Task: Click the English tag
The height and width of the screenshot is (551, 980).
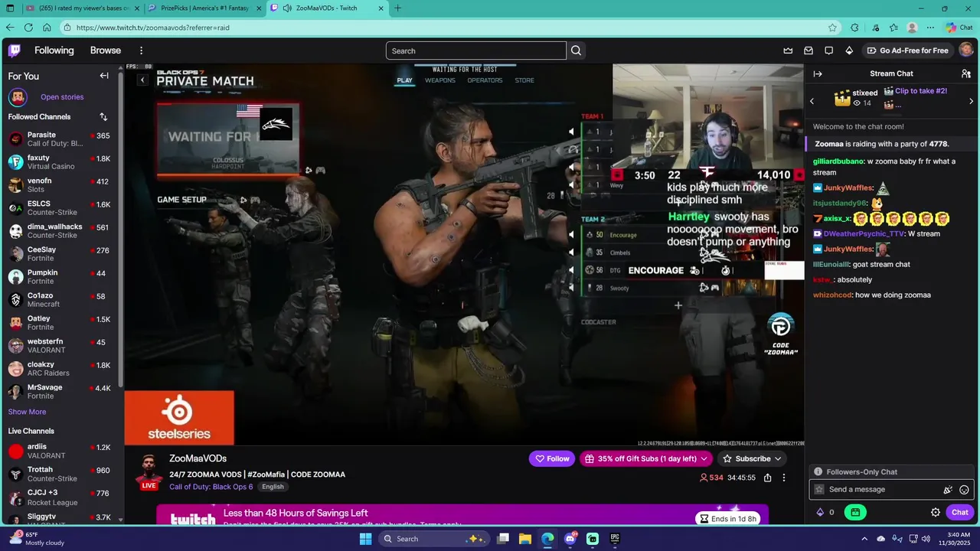Action: point(273,487)
